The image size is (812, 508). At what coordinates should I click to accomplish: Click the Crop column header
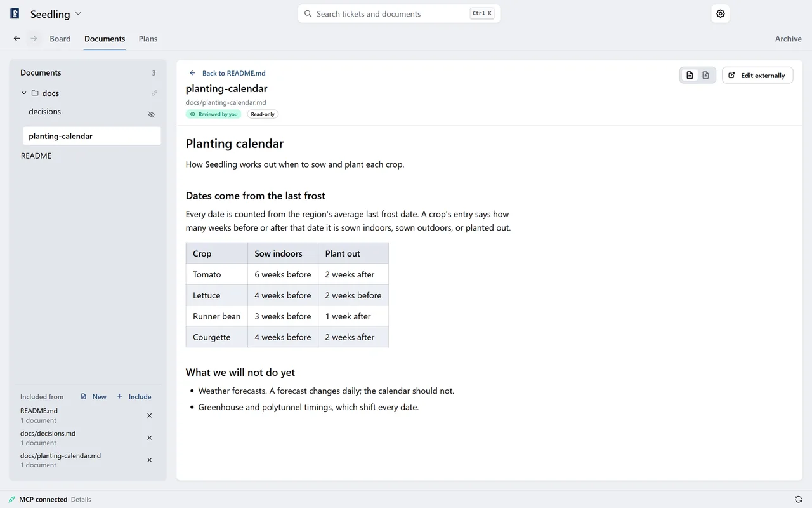(217, 253)
